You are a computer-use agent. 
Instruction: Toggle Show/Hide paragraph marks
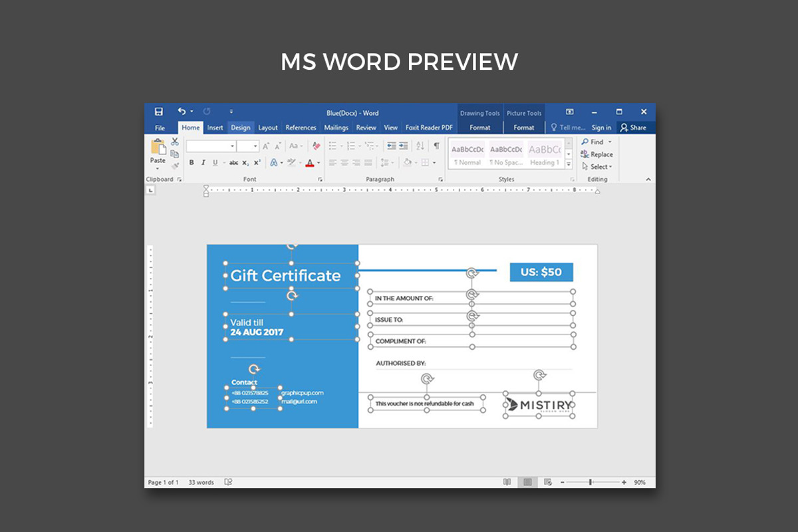(x=436, y=146)
